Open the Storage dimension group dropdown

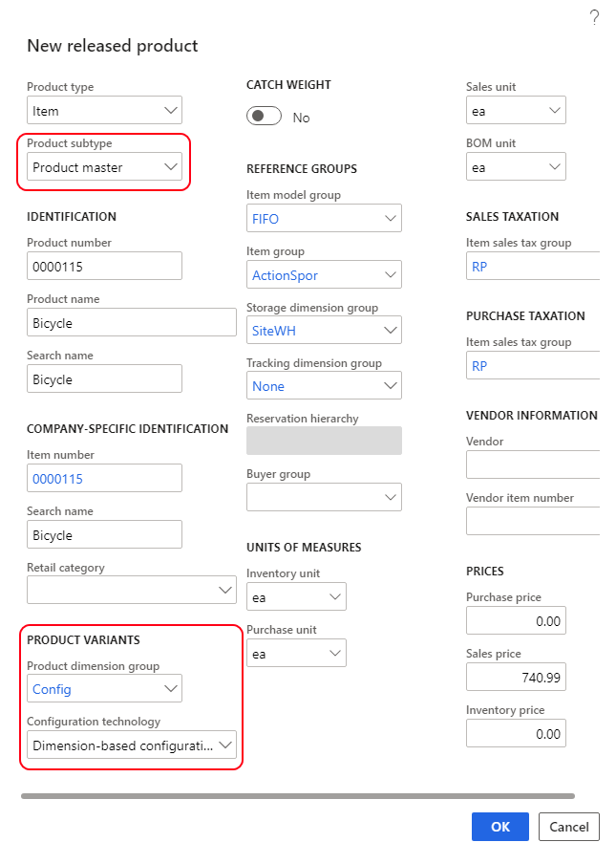[325, 330]
